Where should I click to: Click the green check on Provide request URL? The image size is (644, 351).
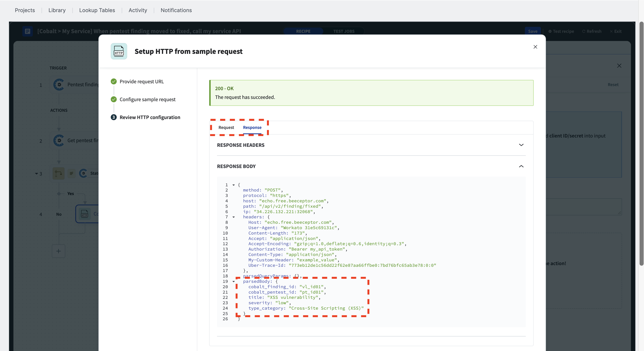(114, 81)
